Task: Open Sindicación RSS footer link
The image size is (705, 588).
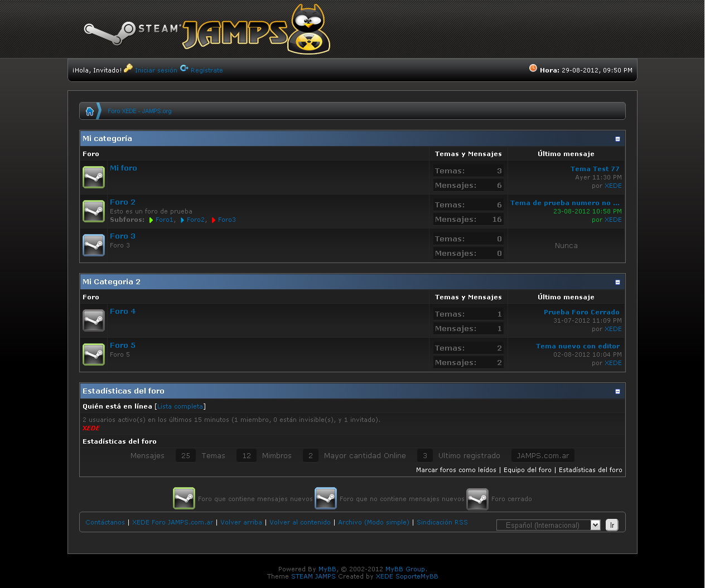Action: pyautogui.click(x=442, y=522)
